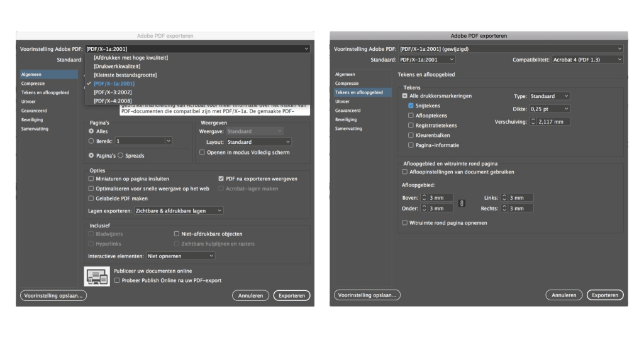Select the PDF/X-3:2002 preset
Viewport: 644px width, 338px height.
113,92
